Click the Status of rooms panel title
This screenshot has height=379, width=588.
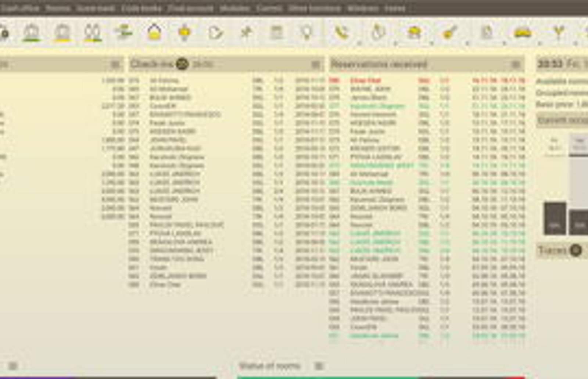pyautogui.click(x=269, y=366)
